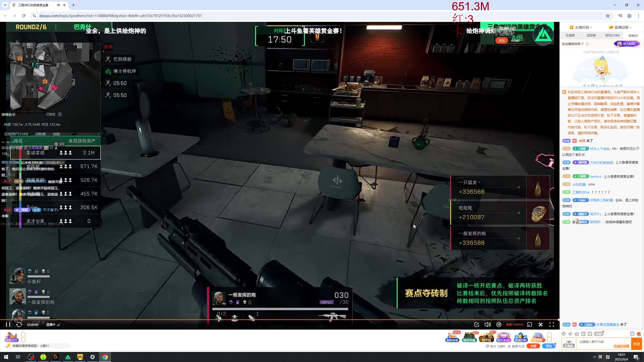Mute the player volume speaker icon
The width and height of the screenshot is (644, 362).
[x=488, y=325]
